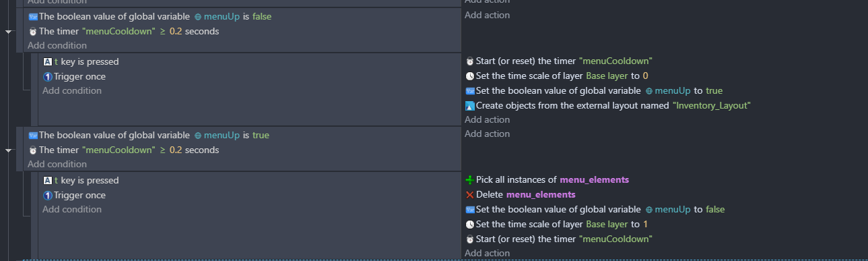Click the variable icon of the menuUp is false condition

32,16
